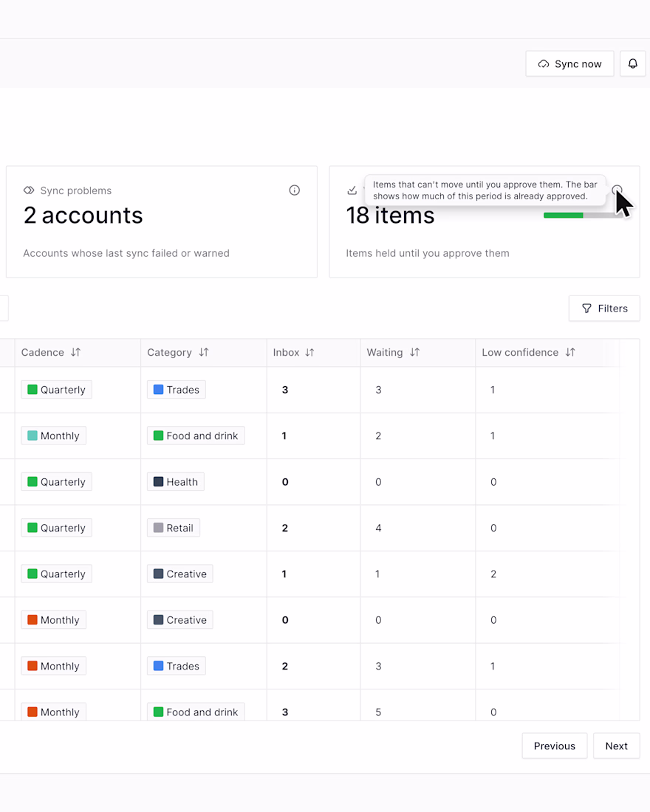Click the Trades tag in the Quarterly row
Screen dimensions: 650x812
pyautogui.click(x=177, y=390)
